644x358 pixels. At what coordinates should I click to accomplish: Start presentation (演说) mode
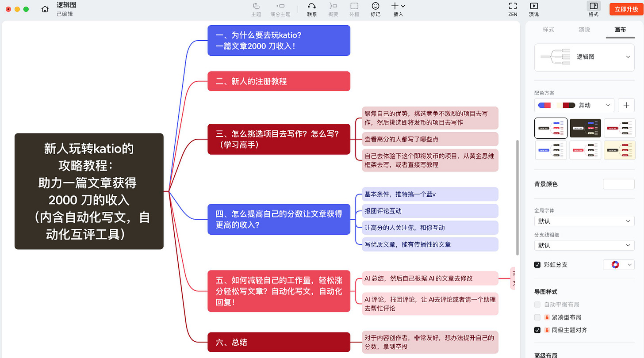[x=534, y=9]
